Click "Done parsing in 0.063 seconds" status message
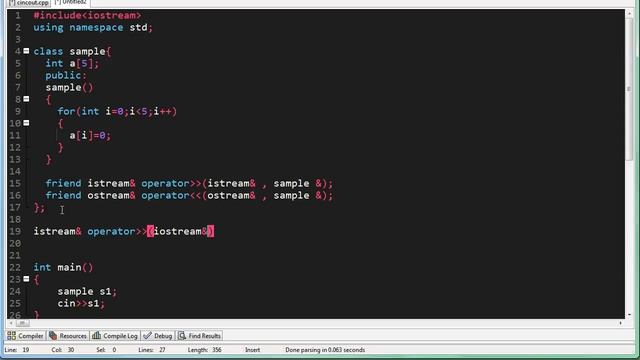The image size is (640, 360). [x=325, y=350]
